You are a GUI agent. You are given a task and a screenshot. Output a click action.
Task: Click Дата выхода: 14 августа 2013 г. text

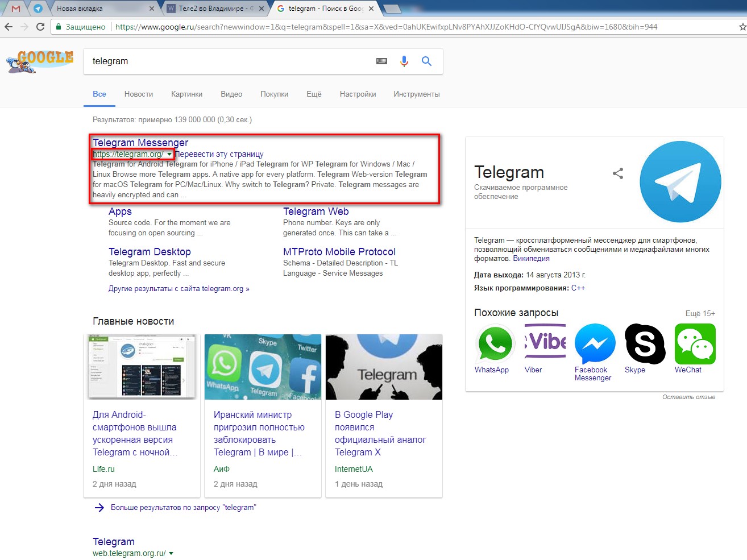point(530,275)
